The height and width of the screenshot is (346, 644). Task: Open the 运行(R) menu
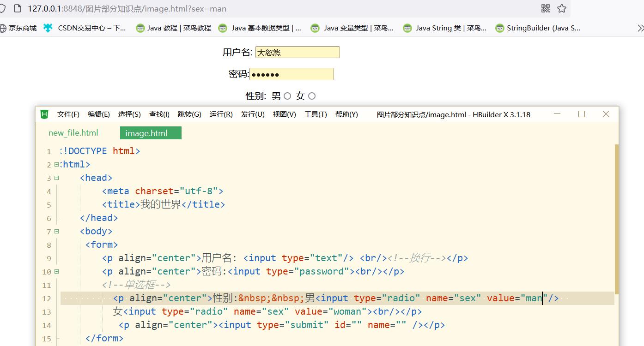[x=221, y=114]
